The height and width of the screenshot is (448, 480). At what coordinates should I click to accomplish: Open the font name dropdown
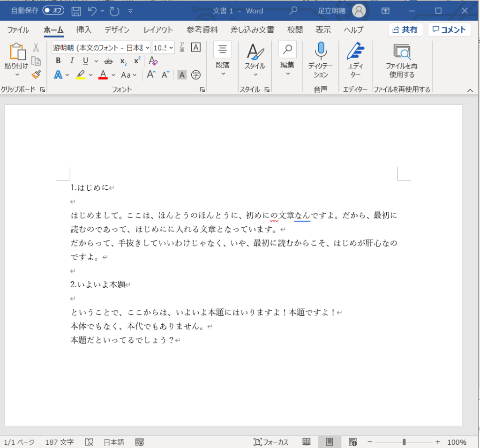pyautogui.click(x=148, y=47)
